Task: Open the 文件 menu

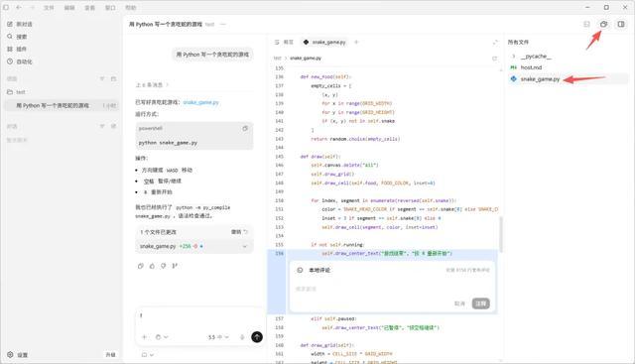Action: [x=49, y=8]
